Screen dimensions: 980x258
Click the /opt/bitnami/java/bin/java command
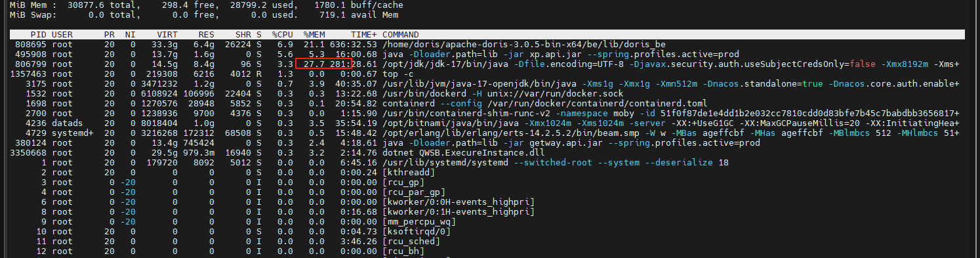click(x=671, y=123)
